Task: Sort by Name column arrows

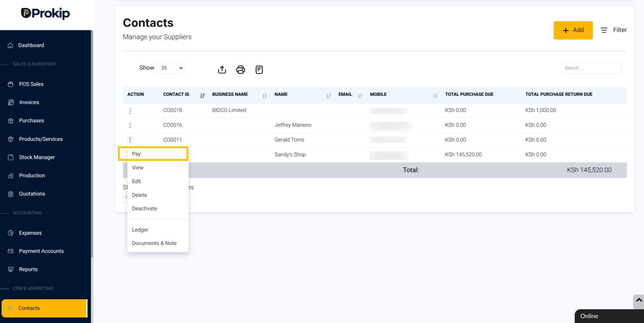Action: [x=328, y=96]
